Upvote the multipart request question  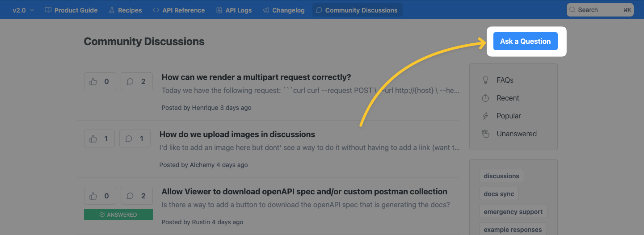pyautogui.click(x=100, y=81)
